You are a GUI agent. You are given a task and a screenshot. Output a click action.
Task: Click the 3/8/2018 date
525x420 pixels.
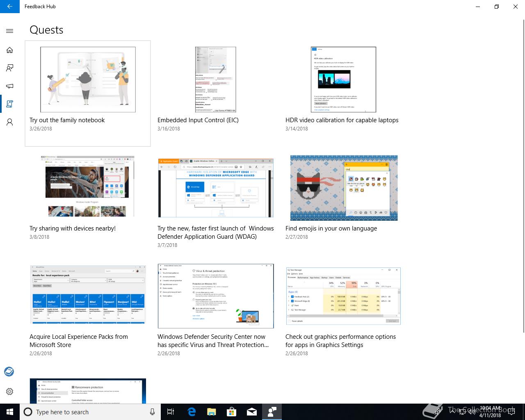click(39, 237)
